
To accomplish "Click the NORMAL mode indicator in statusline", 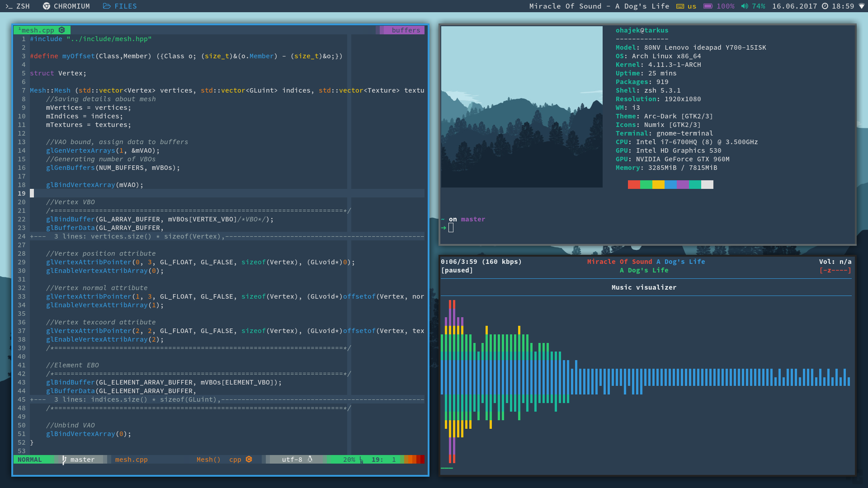I will tap(30, 460).
